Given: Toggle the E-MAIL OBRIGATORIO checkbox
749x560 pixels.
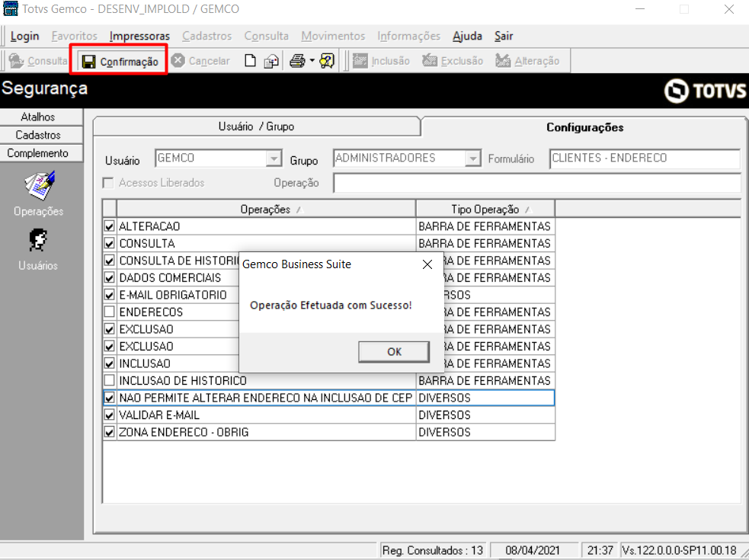Looking at the screenshot, I should click(110, 295).
